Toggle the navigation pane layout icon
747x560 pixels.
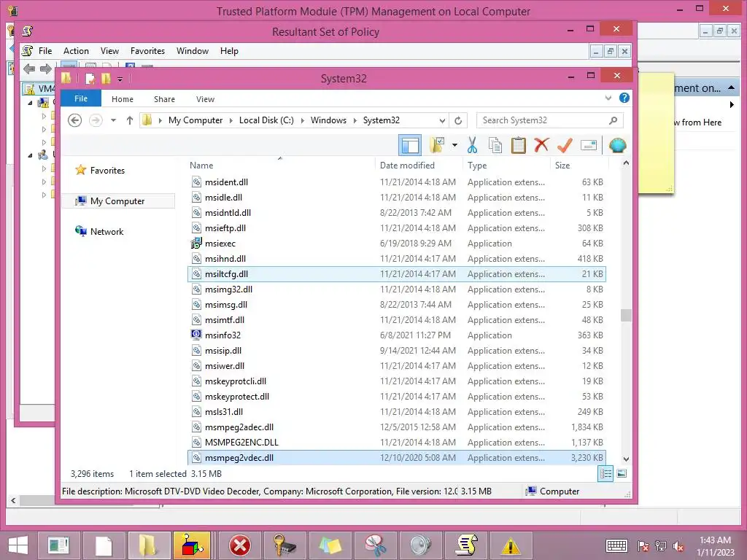410,145
